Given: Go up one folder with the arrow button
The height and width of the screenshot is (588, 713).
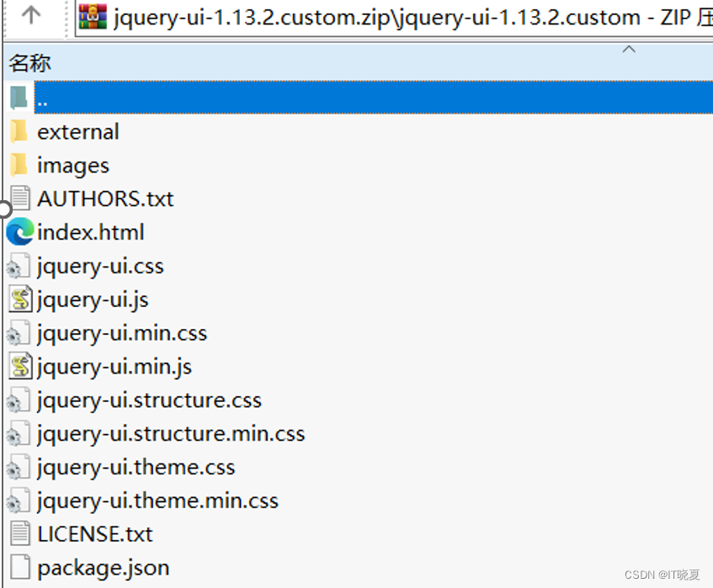Looking at the screenshot, I should (x=31, y=14).
